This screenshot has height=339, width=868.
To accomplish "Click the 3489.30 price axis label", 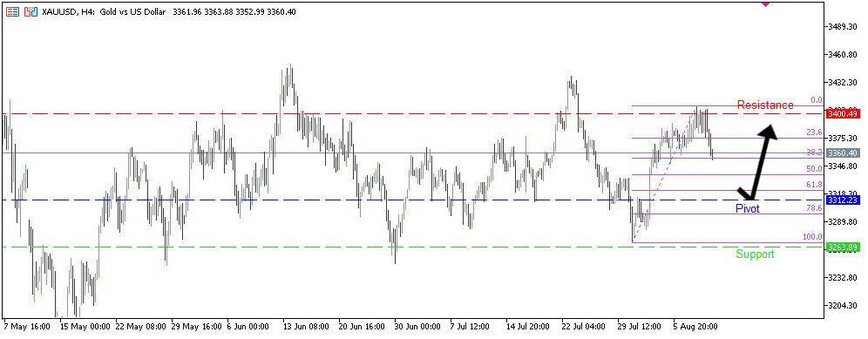I will point(843,27).
